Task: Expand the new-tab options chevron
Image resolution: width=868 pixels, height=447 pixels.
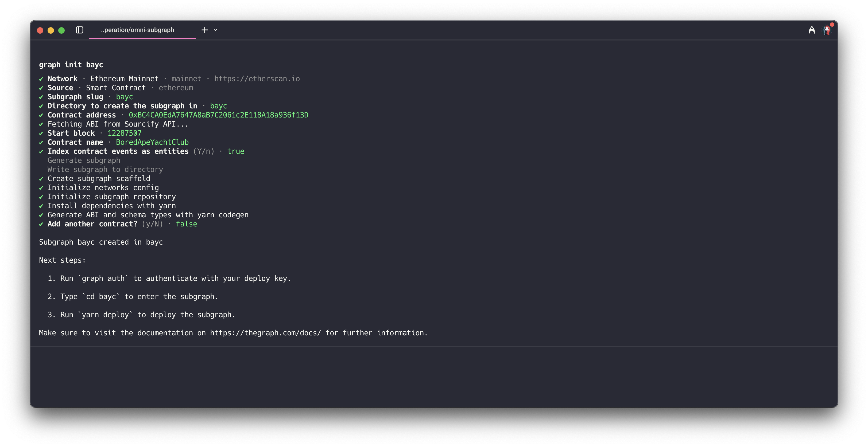Action: click(x=216, y=30)
